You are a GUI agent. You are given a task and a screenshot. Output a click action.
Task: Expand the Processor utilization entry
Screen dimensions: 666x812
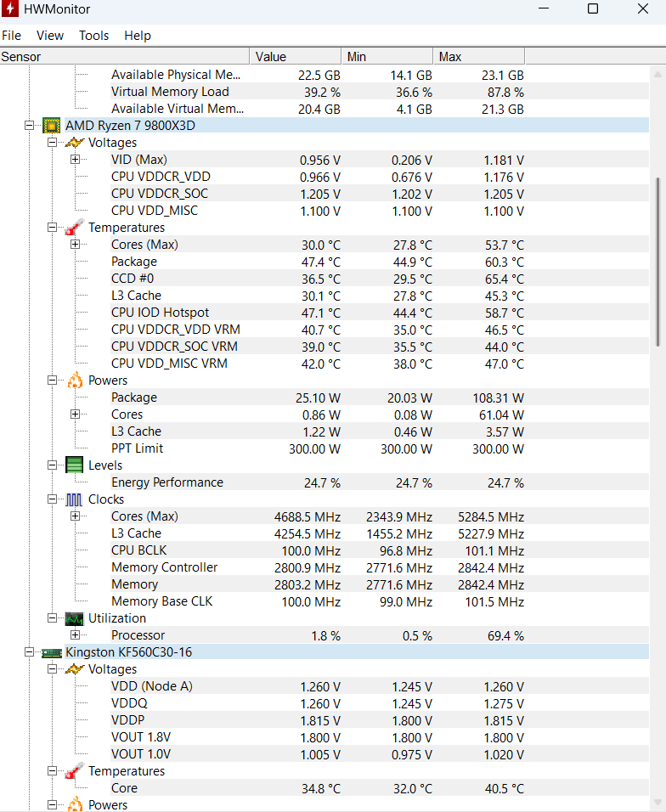(75, 634)
